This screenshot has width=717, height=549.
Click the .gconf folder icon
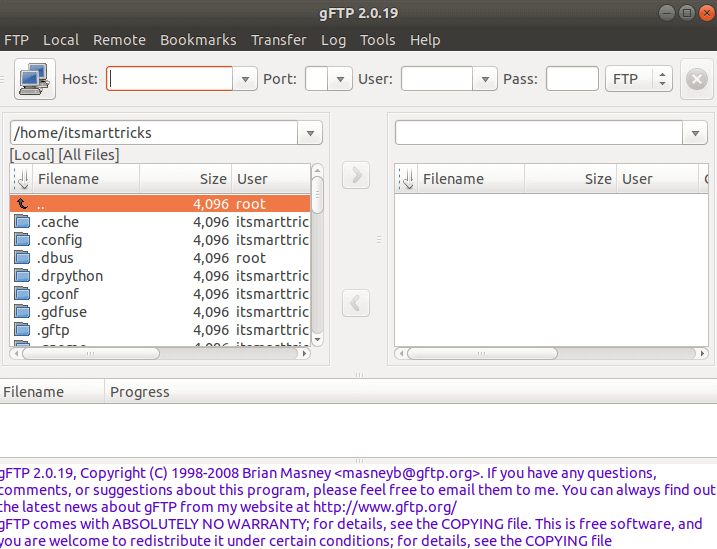[22, 293]
